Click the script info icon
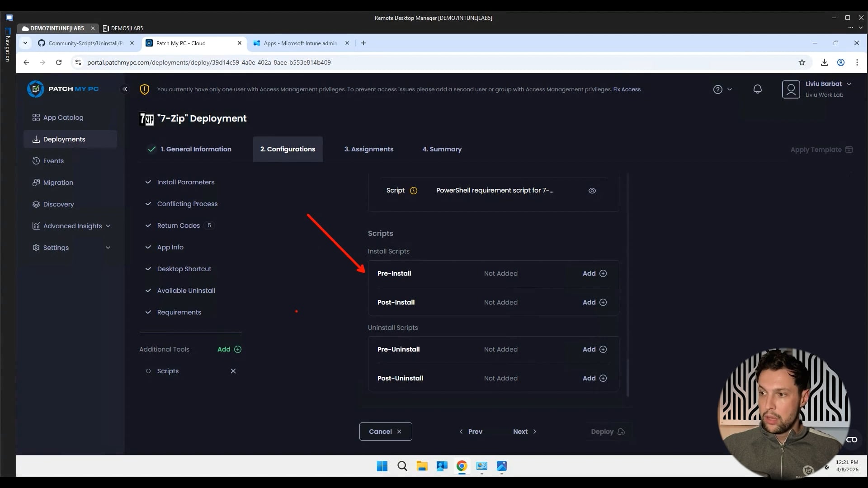 click(x=413, y=191)
